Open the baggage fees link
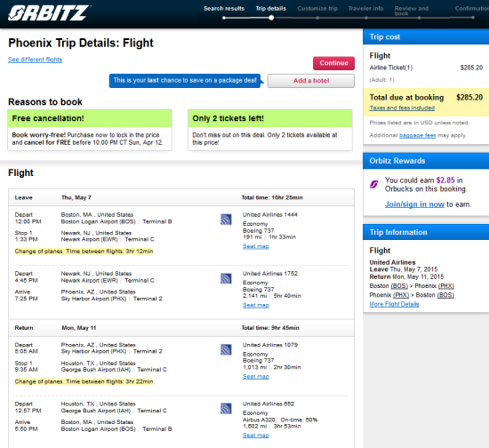Viewport: 489px width, 448px height. point(417,135)
